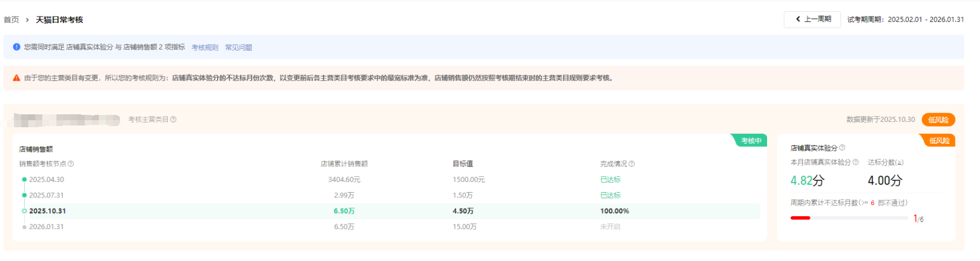Viewport: 980px width, 261px height.
Task: Select the 2025.04.30 assessment node
Action: [x=46, y=180]
